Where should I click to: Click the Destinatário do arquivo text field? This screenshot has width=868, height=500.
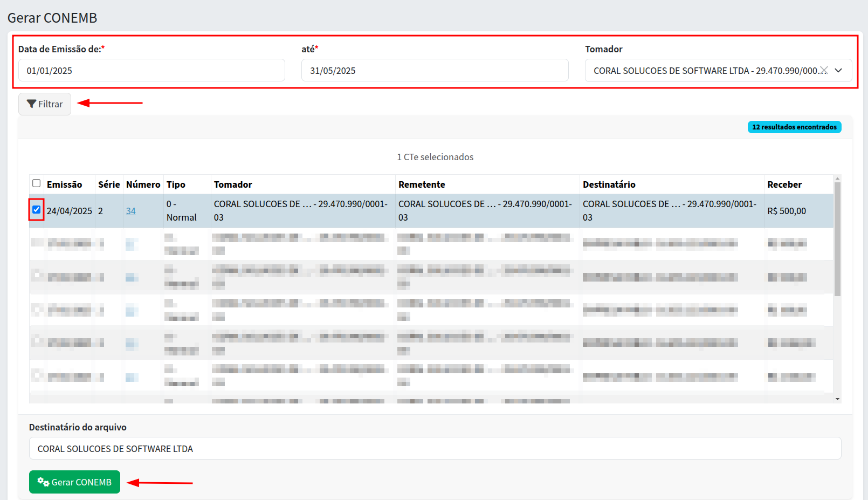[435, 449]
